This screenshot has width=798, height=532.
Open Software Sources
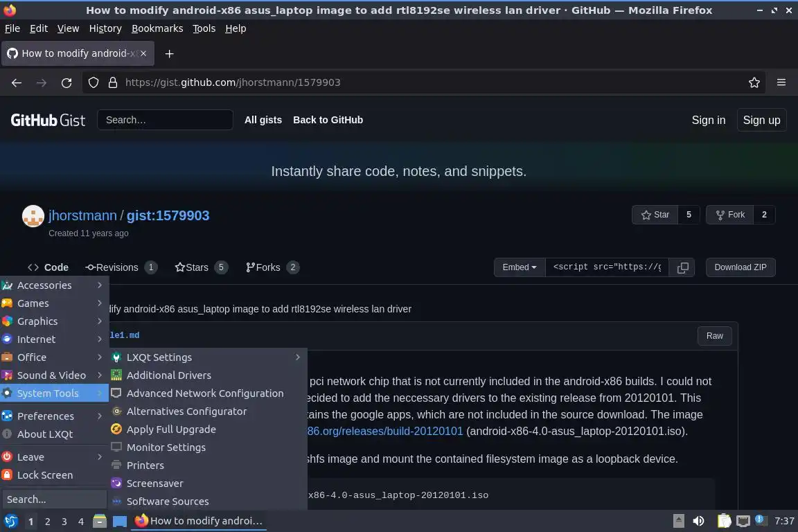(208, 502)
